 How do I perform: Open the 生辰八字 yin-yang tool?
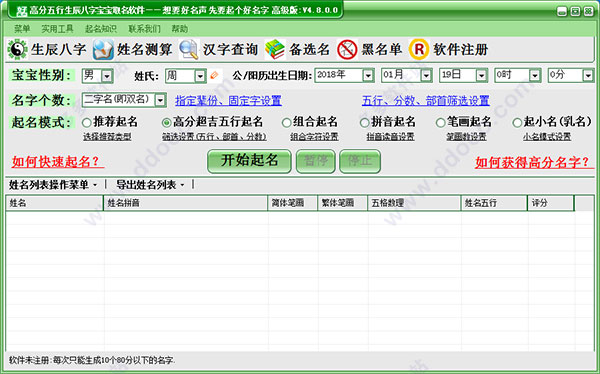(17, 49)
